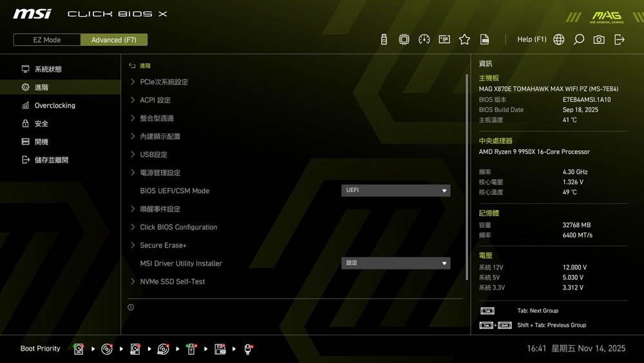Open Overclocking in the sidebar
This screenshot has width=644, height=363.
(x=55, y=106)
